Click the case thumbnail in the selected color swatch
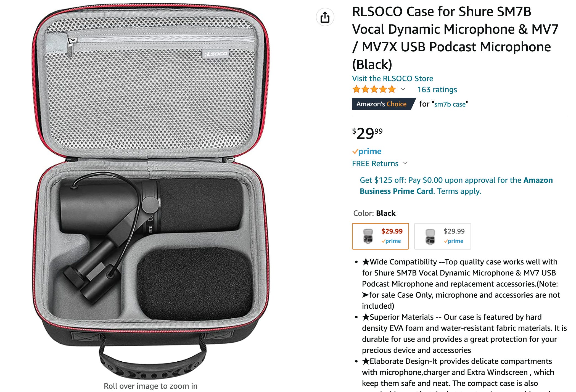This screenshot has width=576, height=392. coord(368,236)
